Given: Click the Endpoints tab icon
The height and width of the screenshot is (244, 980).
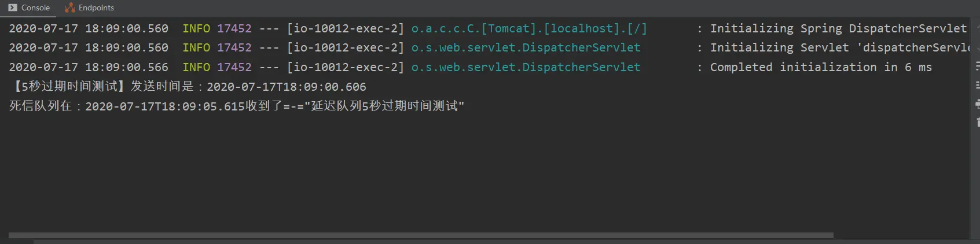Looking at the screenshot, I should (70, 8).
